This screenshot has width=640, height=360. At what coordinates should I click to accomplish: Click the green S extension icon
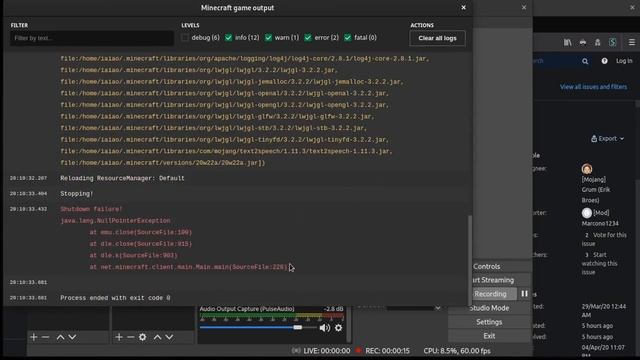pos(613,42)
